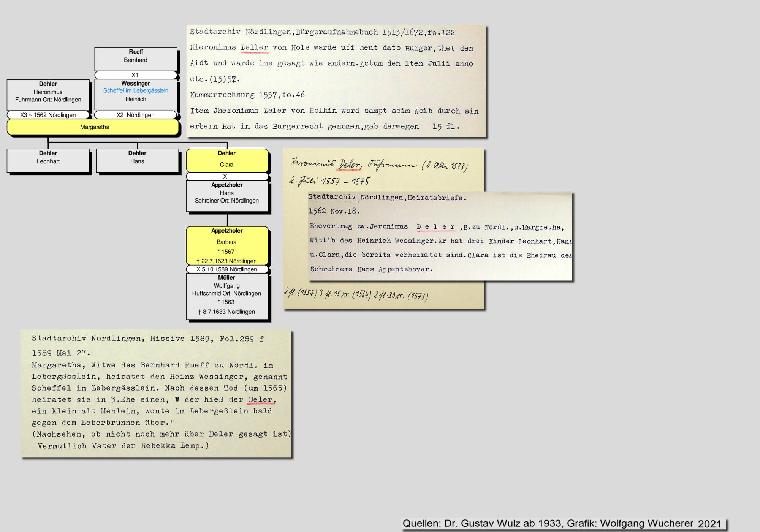Click the yellow Appetzhofer Barbara box

coord(227,245)
